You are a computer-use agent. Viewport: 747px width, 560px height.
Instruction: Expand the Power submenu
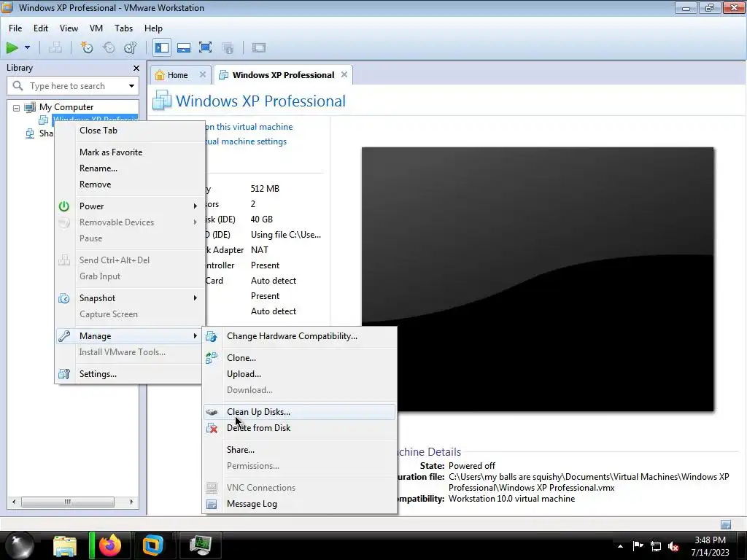point(130,206)
